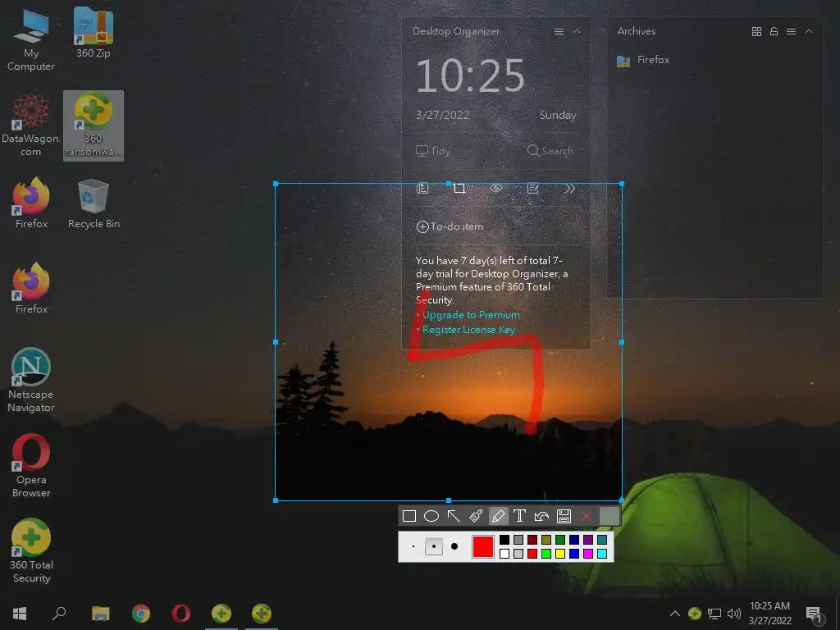Select Netscape Navigator desktop icon
The height and width of the screenshot is (630, 840).
31,381
